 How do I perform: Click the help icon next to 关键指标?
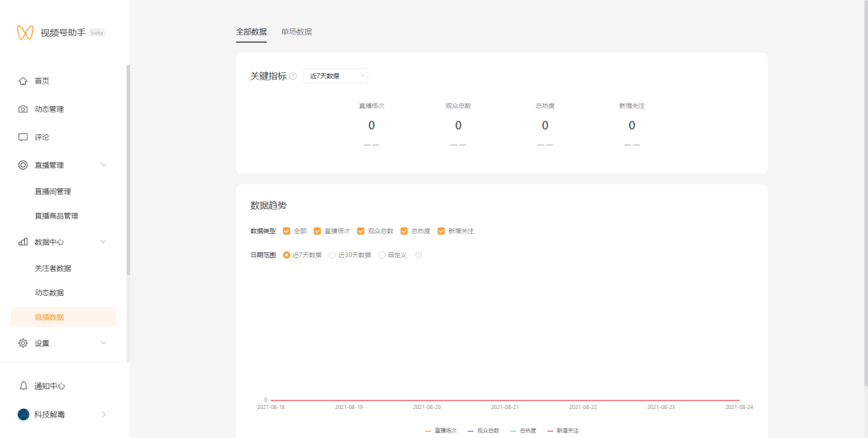coord(293,76)
